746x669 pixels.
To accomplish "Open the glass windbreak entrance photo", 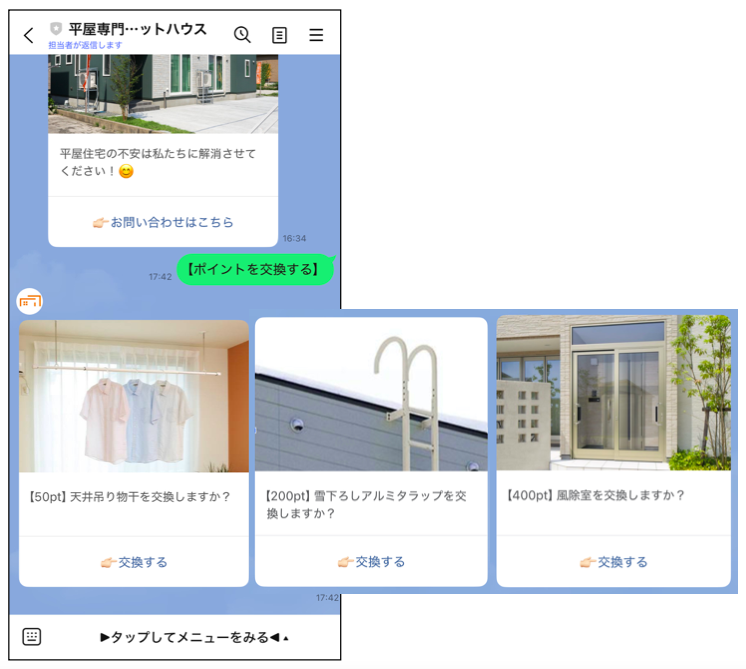I will (x=614, y=393).
